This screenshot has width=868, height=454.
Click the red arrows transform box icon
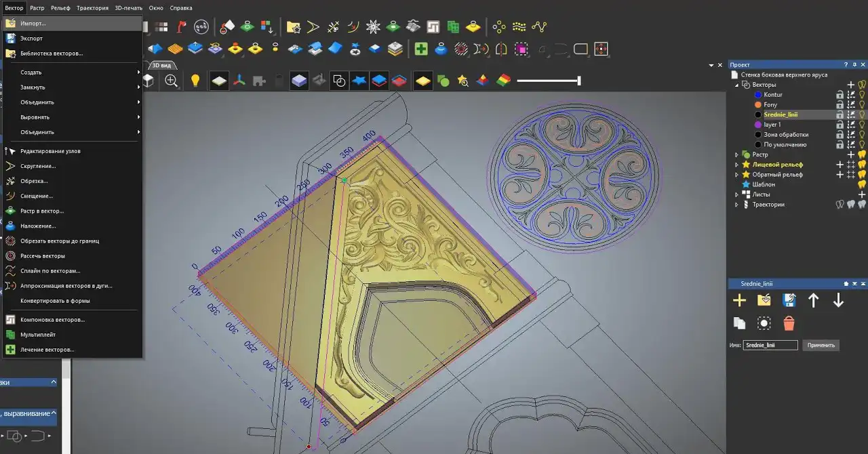click(x=601, y=49)
